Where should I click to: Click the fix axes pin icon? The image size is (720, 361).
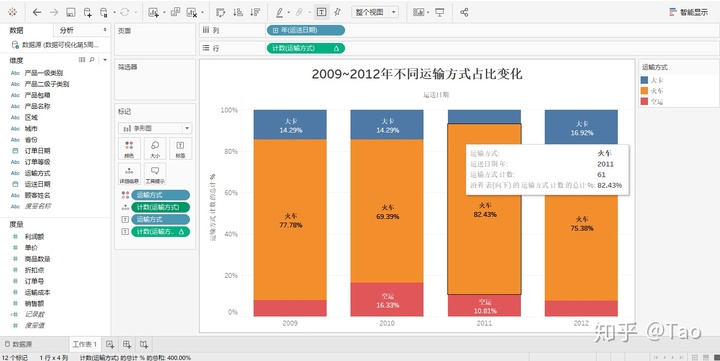click(338, 12)
